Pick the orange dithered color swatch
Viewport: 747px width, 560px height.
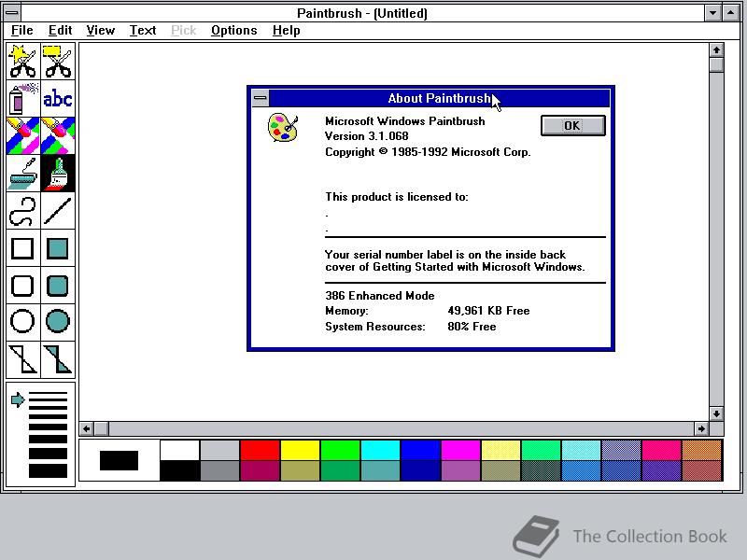pyautogui.click(x=702, y=450)
